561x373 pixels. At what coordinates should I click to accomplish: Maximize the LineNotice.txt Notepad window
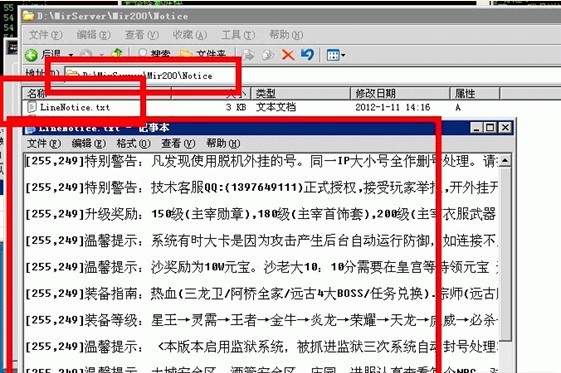click(x=490, y=128)
